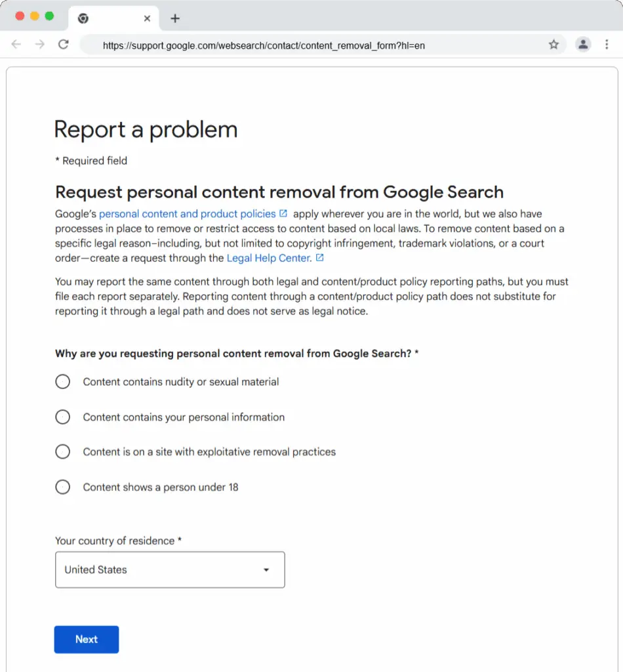Select 'Content contains nudity or sexual material'
The image size is (623, 672).
pos(63,382)
